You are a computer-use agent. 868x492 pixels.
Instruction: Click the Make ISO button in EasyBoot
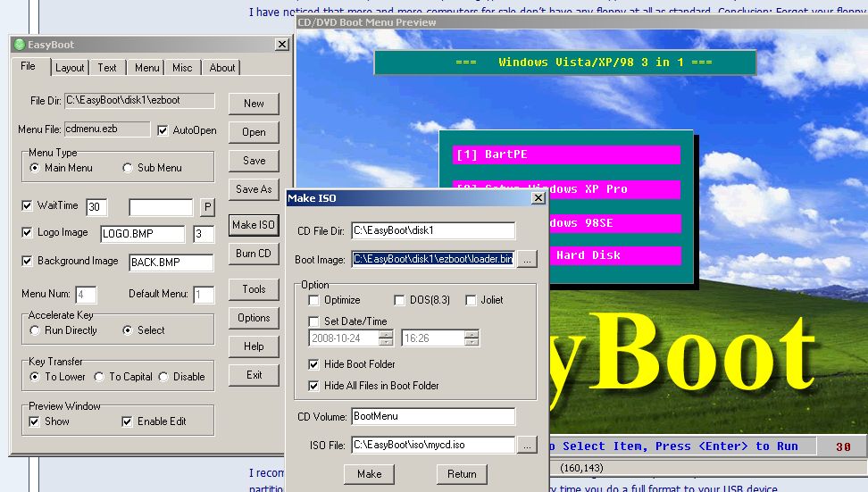[x=254, y=225]
